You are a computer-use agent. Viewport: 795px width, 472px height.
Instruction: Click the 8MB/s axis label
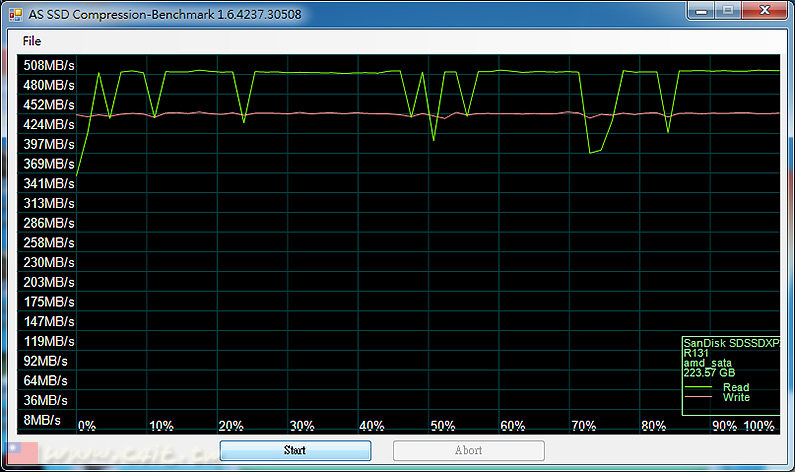pyautogui.click(x=42, y=420)
